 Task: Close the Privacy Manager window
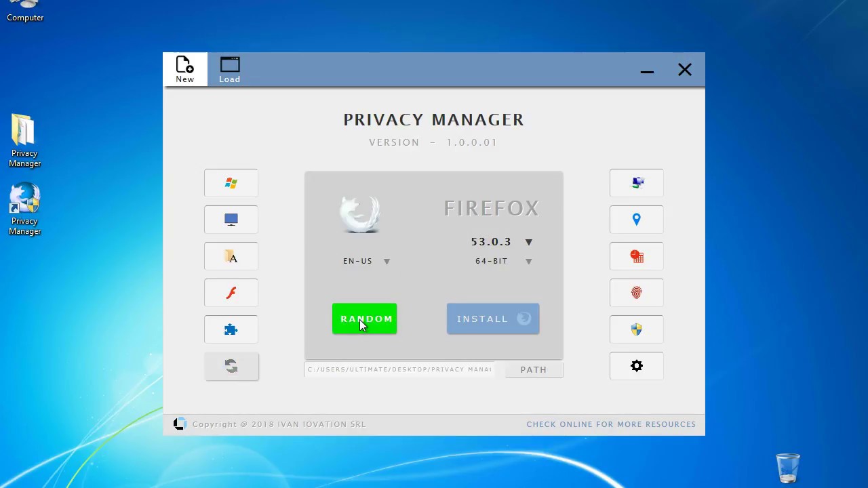685,70
